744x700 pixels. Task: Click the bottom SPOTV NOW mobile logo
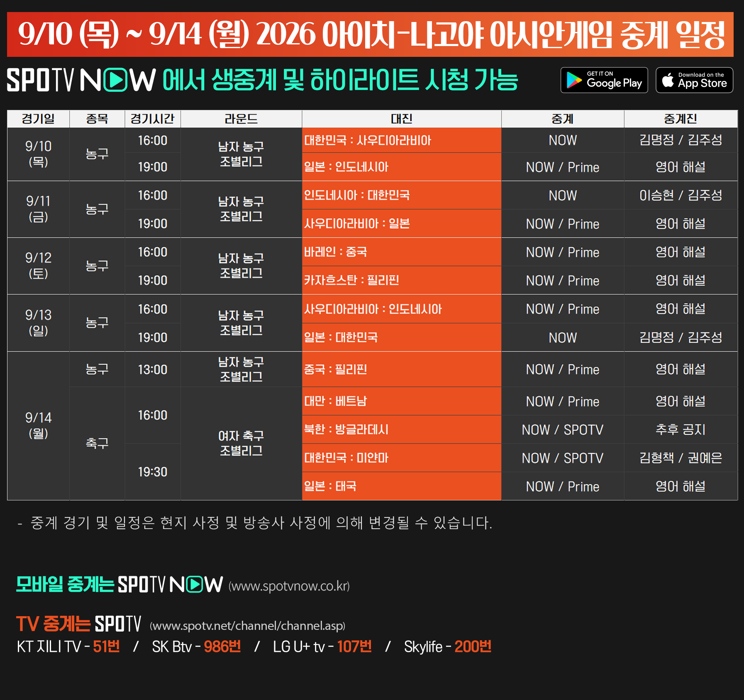point(171,585)
